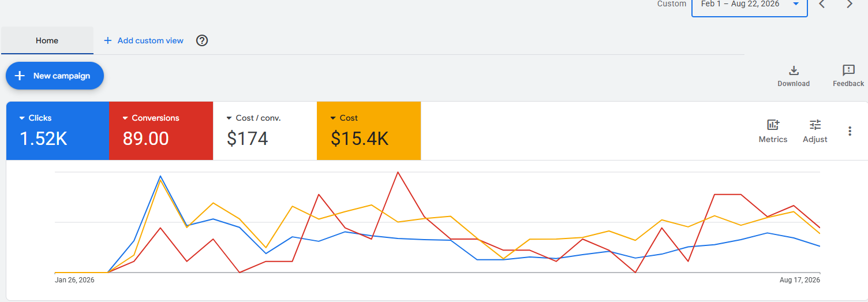
Task: Open the Adjust sliders icon
Action: click(x=815, y=125)
